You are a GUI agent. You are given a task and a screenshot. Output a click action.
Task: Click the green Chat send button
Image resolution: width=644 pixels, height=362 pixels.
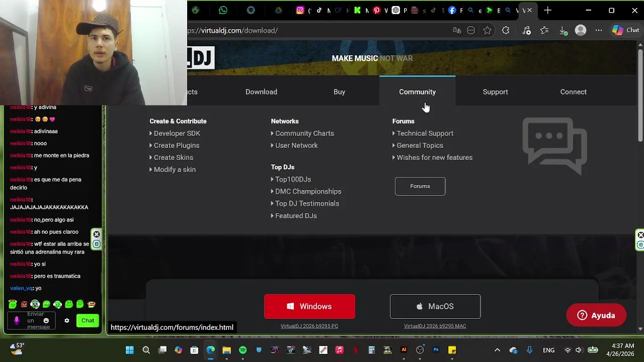88,320
